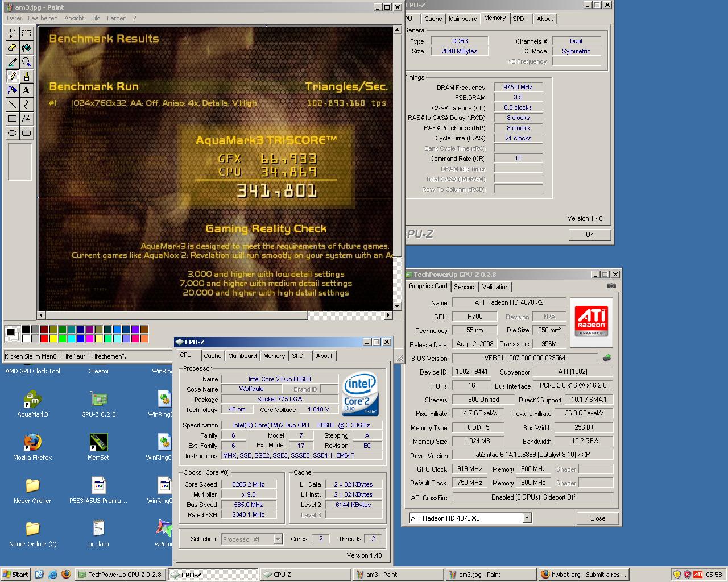Choose the Eraser tool in Paint
728x582 pixels.
coord(12,48)
